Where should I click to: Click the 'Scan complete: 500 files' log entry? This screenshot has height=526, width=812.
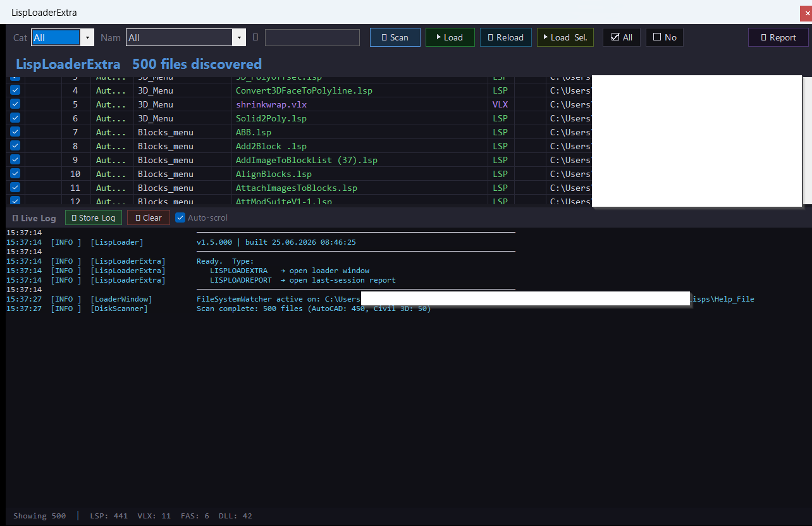[x=314, y=309]
